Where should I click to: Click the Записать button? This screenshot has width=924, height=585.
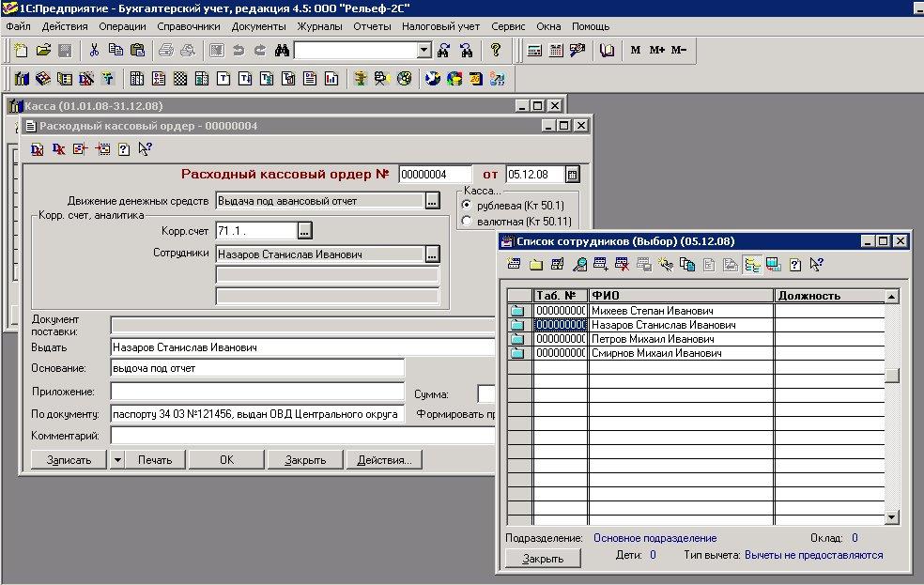(69, 460)
